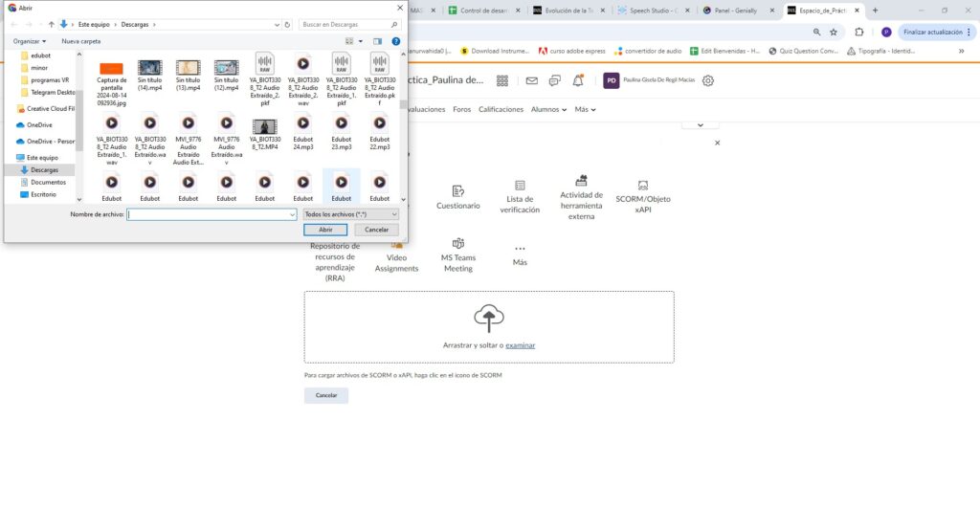
Task: Click the examinar link in the upload area
Action: pyautogui.click(x=520, y=344)
